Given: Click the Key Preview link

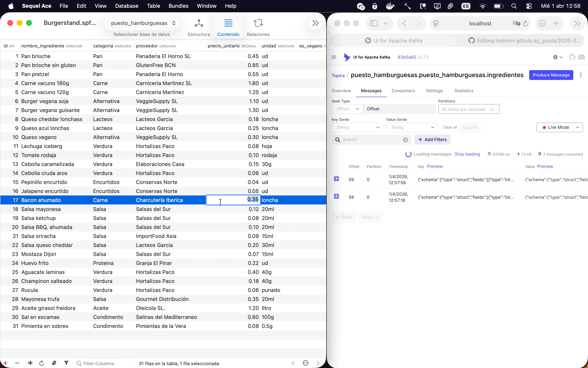Looking at the screenshot, I should click(x=435, y=166).
